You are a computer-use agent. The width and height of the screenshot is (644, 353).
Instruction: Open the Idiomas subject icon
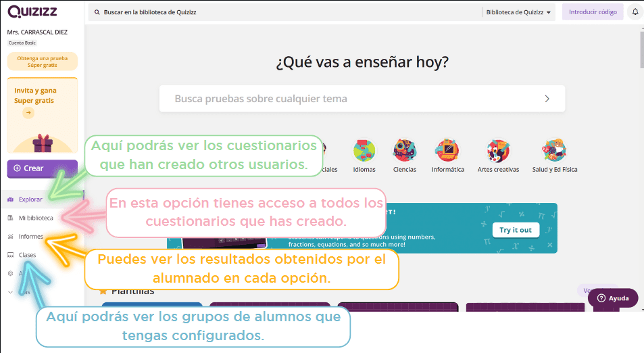[x=364, y=150]
